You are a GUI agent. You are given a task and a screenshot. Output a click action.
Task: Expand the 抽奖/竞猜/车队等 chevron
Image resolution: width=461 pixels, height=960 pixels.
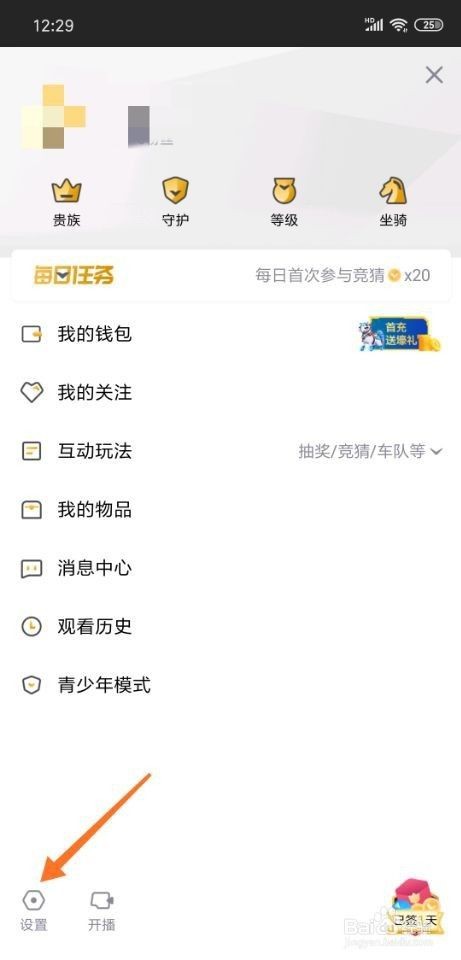point(437,452)
